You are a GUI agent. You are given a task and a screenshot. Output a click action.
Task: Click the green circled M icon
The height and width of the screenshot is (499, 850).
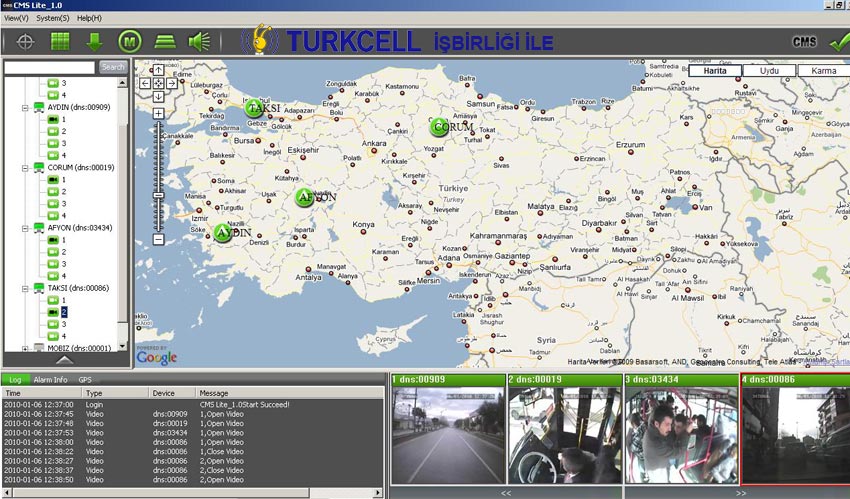130,42
